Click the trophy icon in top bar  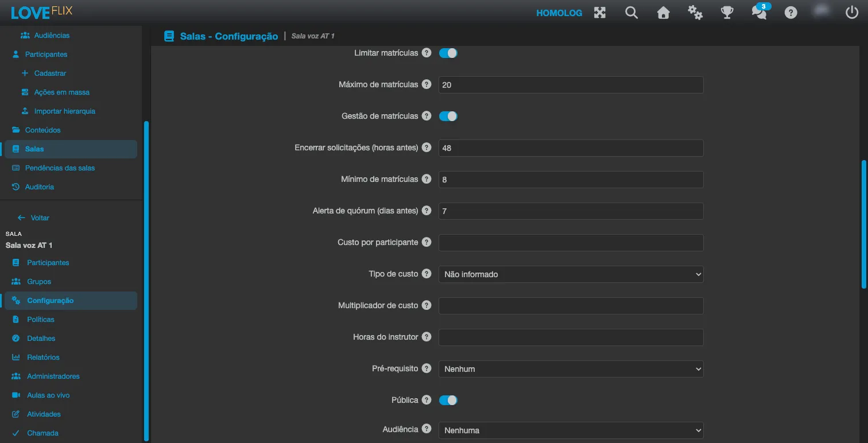pos(727,13)
